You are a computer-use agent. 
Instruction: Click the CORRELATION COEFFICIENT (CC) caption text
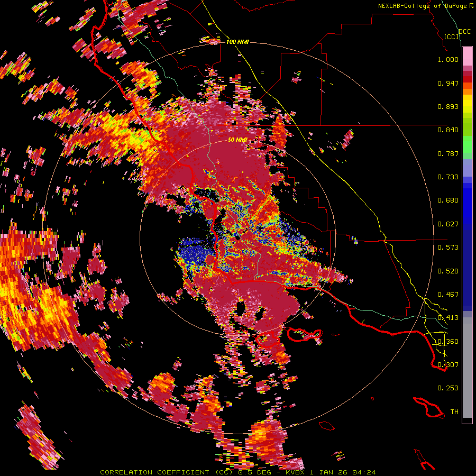[x=167, y=472]
